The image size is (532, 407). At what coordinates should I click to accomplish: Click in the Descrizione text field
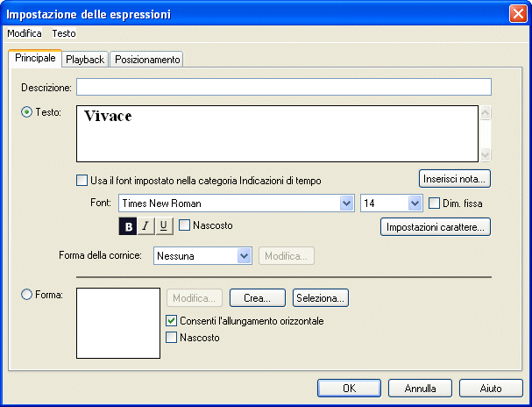[x=283, y=87]
